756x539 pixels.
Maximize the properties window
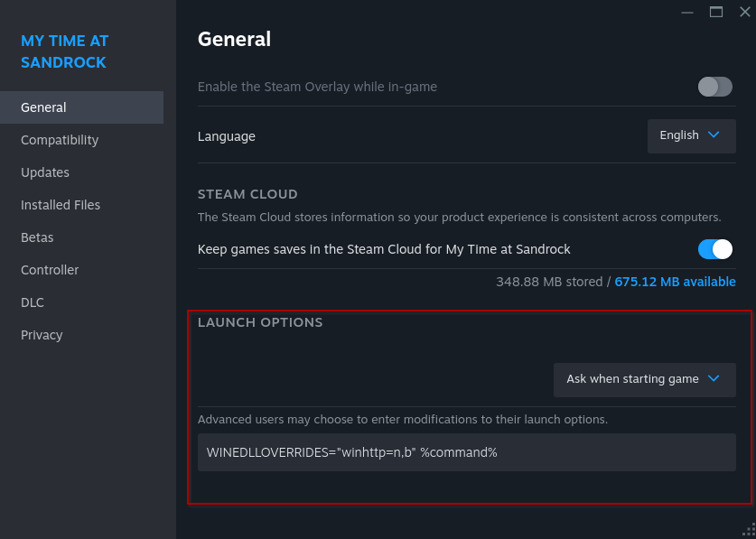point(716,12)
